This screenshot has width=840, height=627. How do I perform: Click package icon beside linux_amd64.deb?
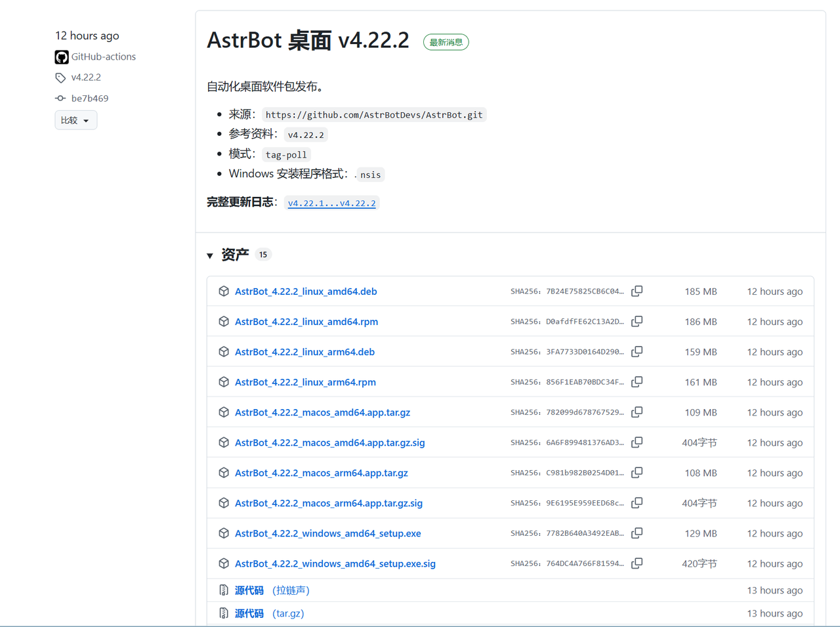(x=224, y=291)
